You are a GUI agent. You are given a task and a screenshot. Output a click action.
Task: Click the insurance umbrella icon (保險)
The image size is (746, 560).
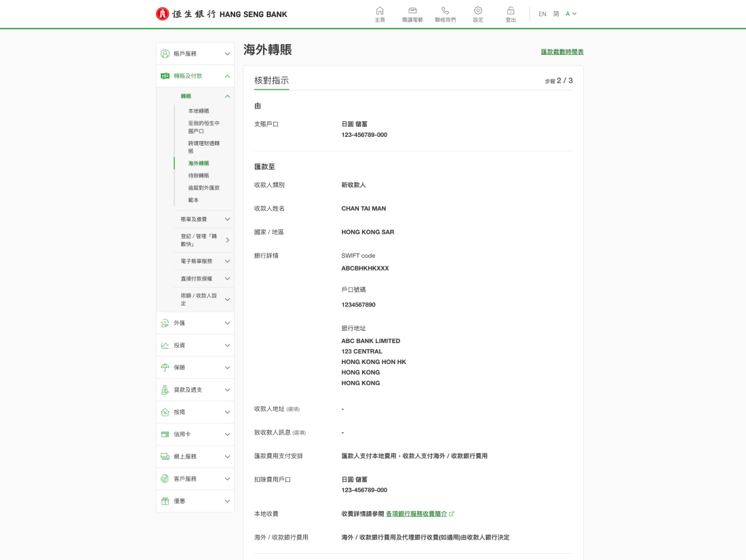pyautogui.click(x=165, y=367)
